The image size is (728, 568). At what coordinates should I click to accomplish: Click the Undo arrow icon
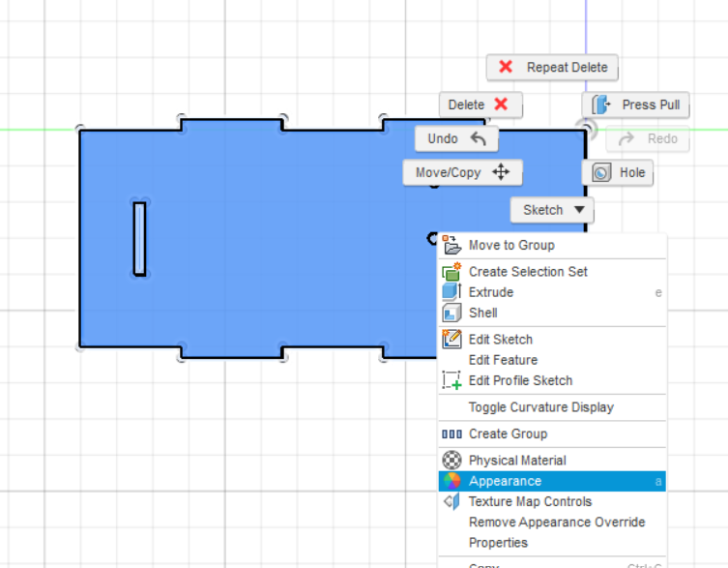[x=478, y=138]
